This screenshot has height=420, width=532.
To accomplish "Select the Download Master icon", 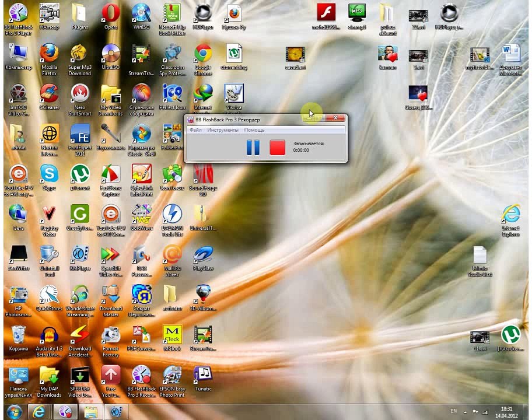I will 111,301.
